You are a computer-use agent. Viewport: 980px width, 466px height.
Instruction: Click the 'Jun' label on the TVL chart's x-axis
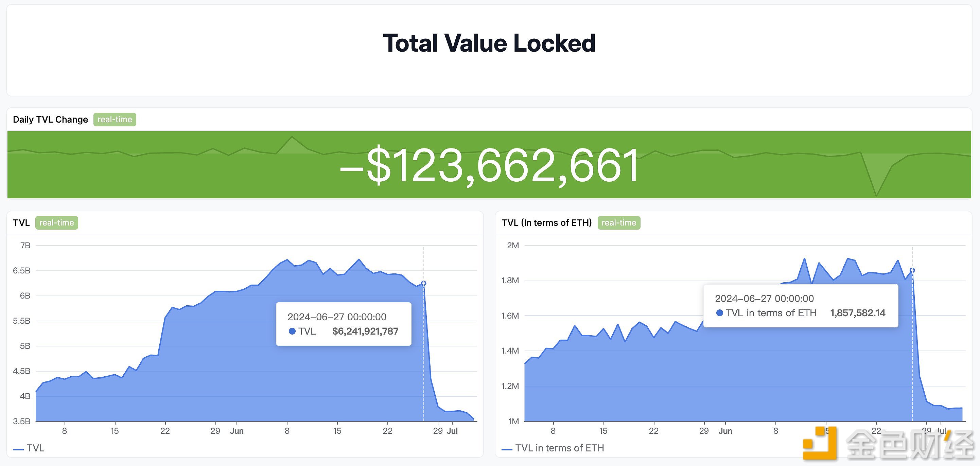(237, 431)
